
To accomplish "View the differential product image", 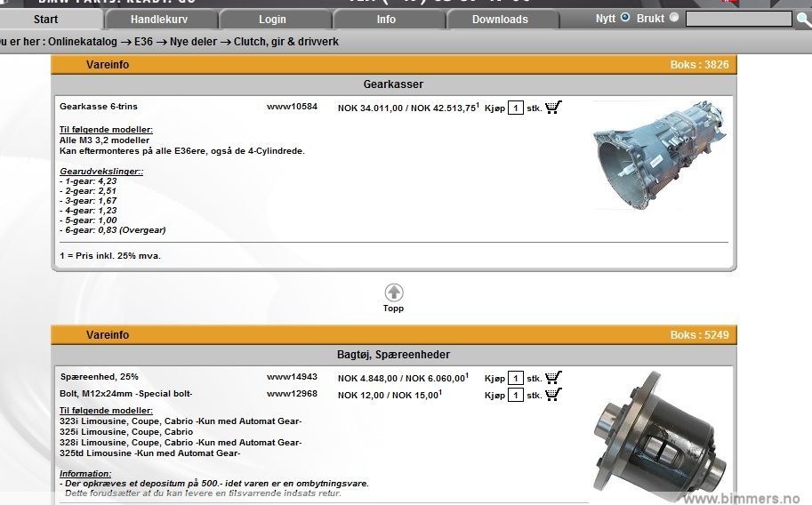I will 659,435.
